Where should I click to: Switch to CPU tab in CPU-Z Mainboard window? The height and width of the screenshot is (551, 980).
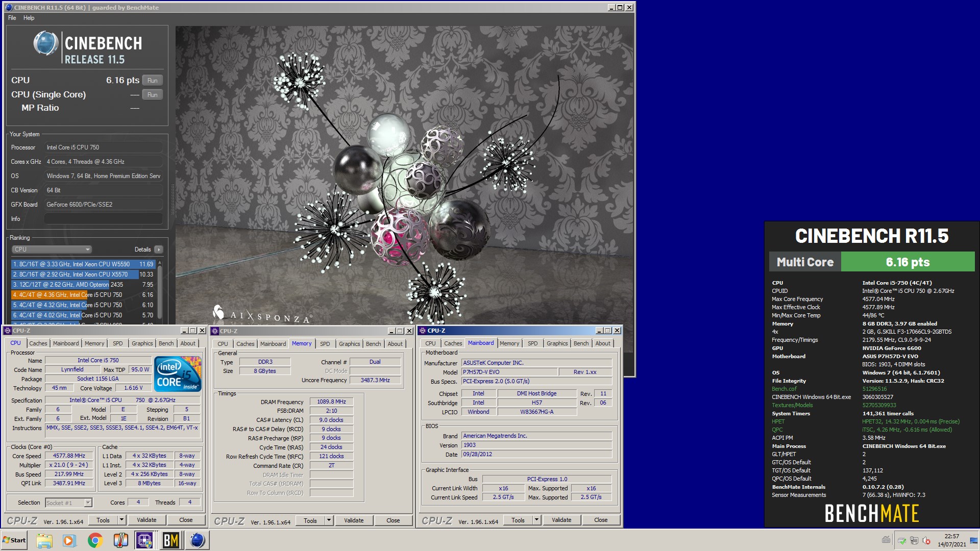coord(431,343)
